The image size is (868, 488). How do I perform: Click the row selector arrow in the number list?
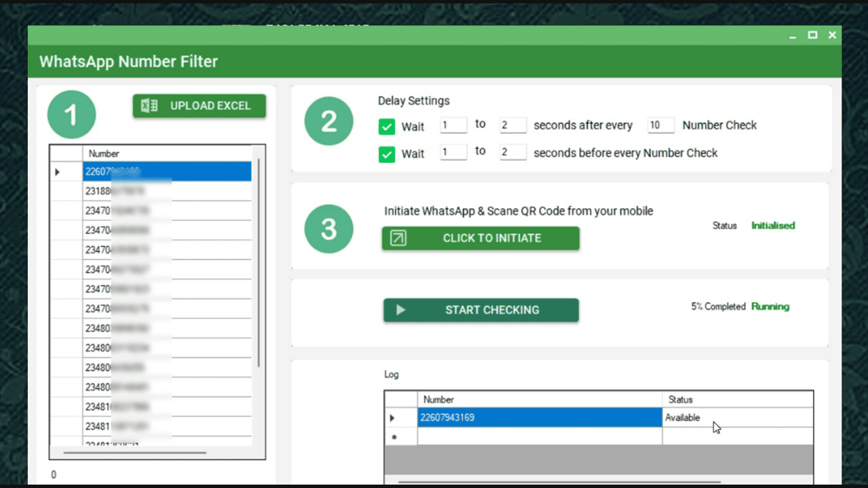coord(57,171)
